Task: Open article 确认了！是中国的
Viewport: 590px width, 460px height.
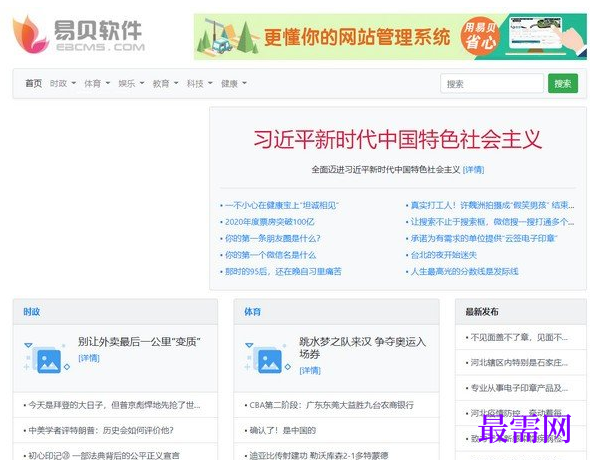Action: pos(282,430)
